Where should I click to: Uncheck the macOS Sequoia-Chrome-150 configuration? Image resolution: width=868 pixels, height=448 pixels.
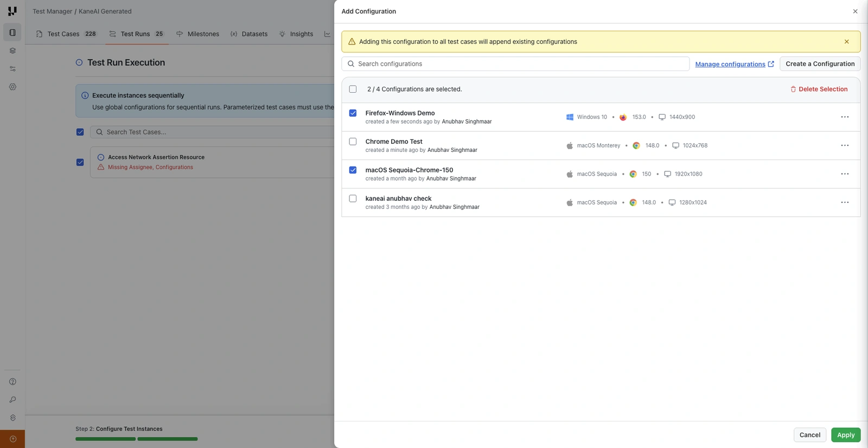(353, 170)
